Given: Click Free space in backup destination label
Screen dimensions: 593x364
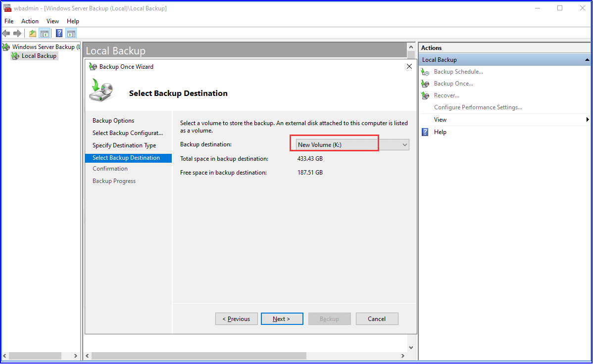Looking at the screenshot, I should coord(224,173).
